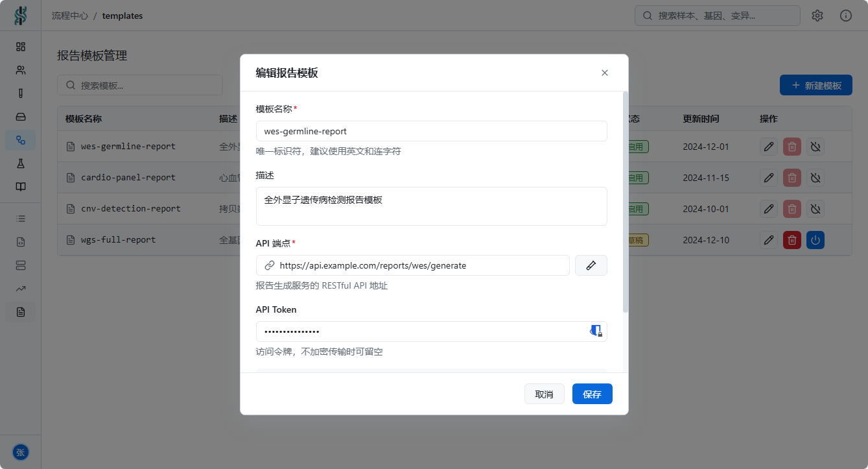
Task: Open the flask lab sidebar icon
Action: click(21, 163)
